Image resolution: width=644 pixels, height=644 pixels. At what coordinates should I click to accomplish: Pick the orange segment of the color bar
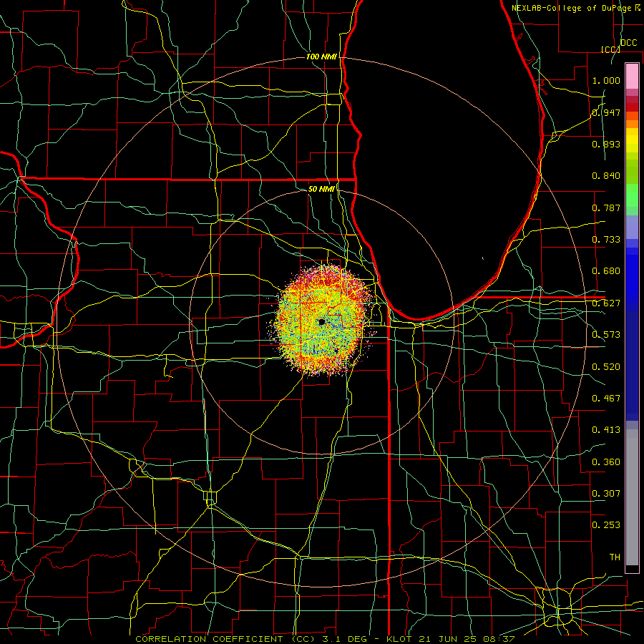click(632, 124)
